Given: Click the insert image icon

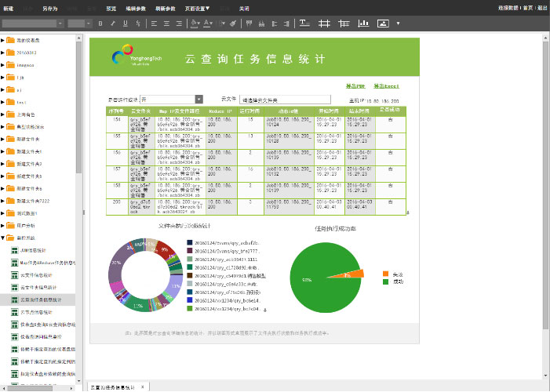Looking at the screenshot, I should pyautogui.click(x=383, y=24).
